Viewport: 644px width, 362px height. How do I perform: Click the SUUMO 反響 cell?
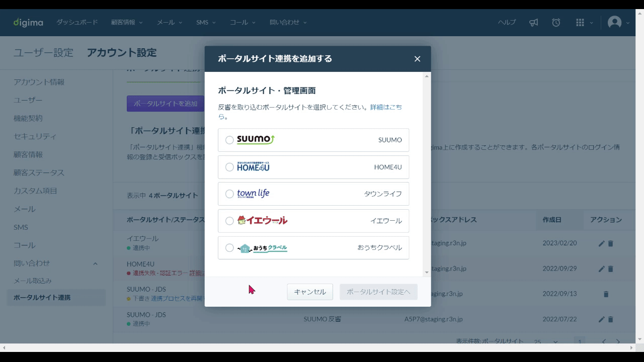[323, 319]
